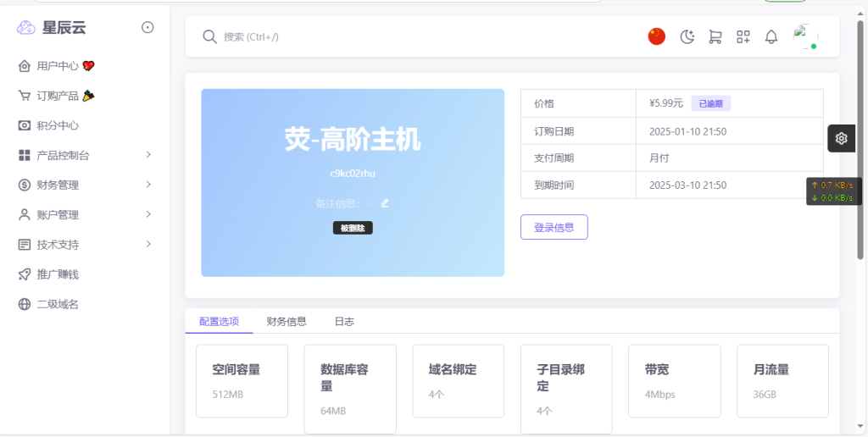The image size is (868, 437).
Task: Go to 推广赚钱 in sidebar
Action: [x=58, y=274]
